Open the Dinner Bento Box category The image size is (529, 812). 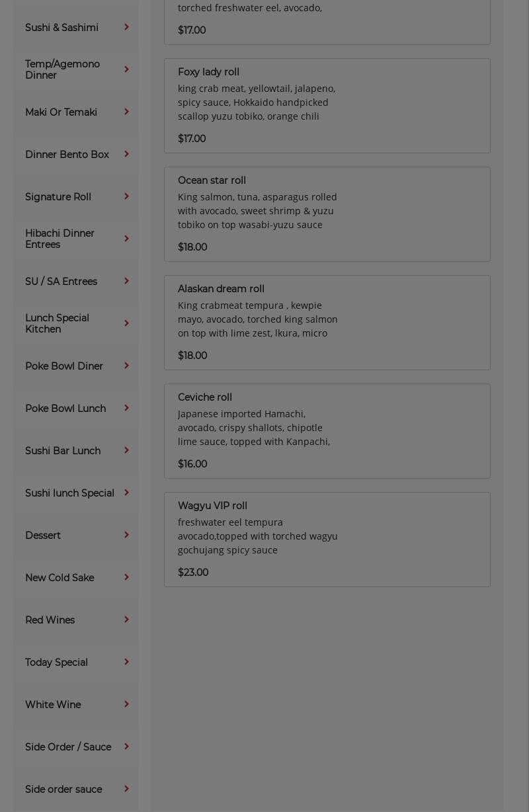[x=67, y=155]
